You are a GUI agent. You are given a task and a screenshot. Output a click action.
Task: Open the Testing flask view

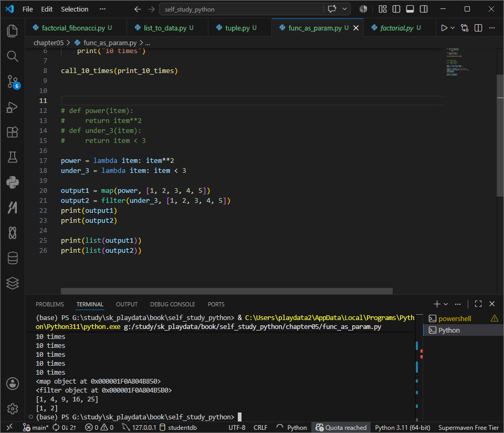tap(12, 157)
